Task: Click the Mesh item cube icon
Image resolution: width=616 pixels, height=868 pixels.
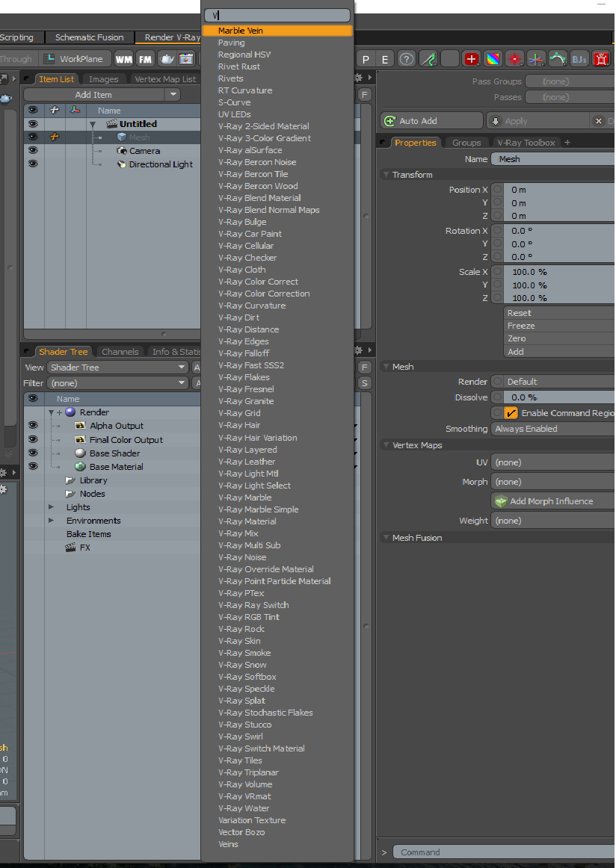Action: click(122, 137)
